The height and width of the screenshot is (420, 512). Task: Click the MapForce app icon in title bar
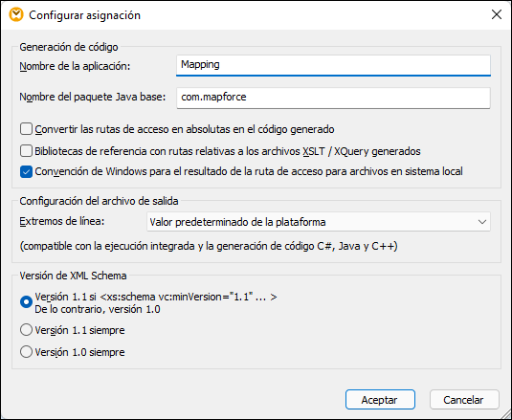click(x=16, y=15)
